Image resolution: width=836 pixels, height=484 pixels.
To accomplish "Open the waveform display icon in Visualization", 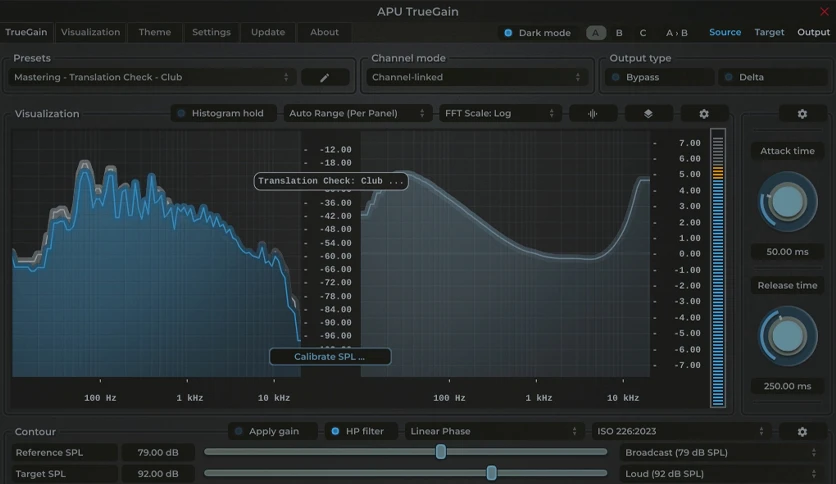I will click(x=593, y=114).
